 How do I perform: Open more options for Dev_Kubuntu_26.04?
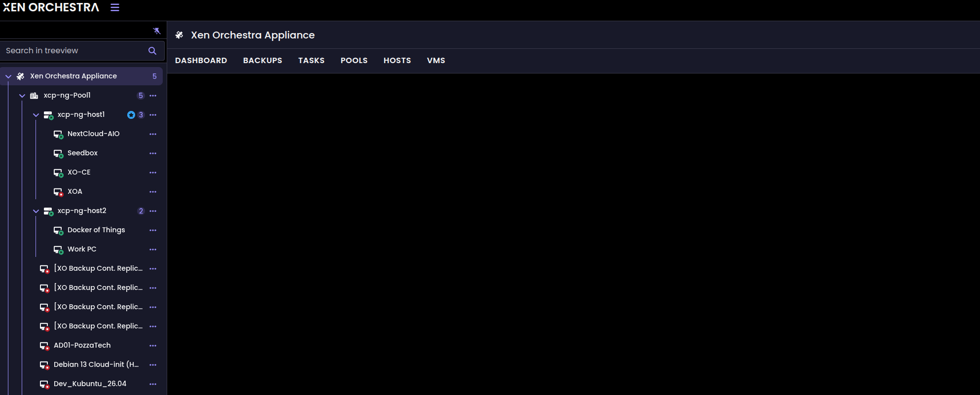pyautogui.click(x=153, y=384)
